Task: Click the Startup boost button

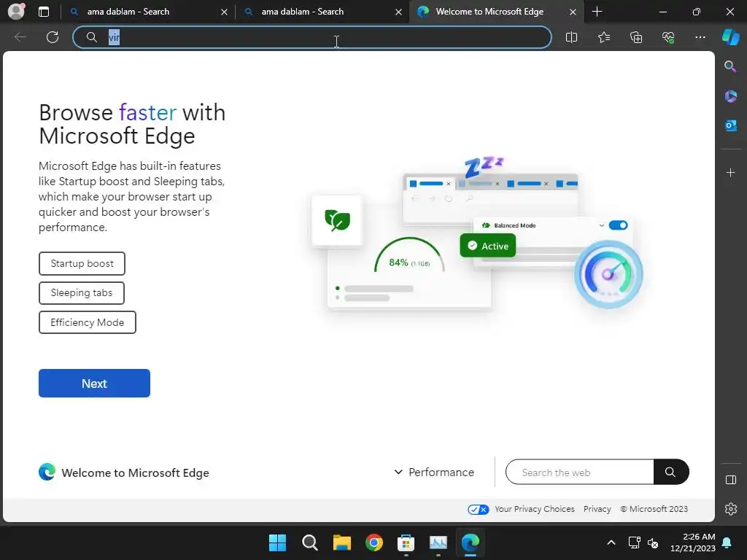Action: click(82, 263)
